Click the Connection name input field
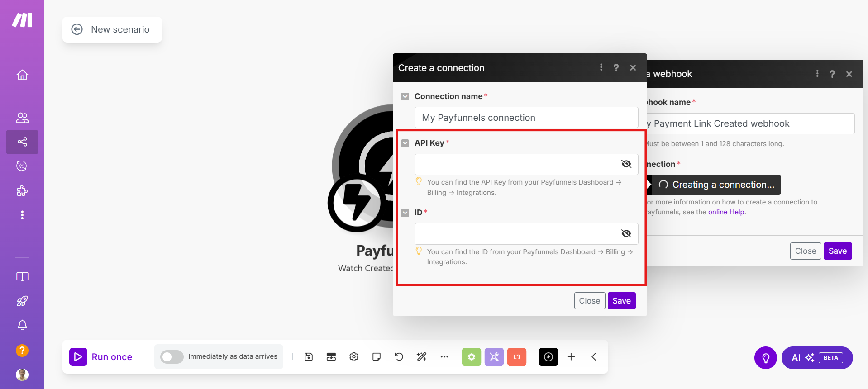This screenshot has height=389, width=868. [x=526, y=118]
